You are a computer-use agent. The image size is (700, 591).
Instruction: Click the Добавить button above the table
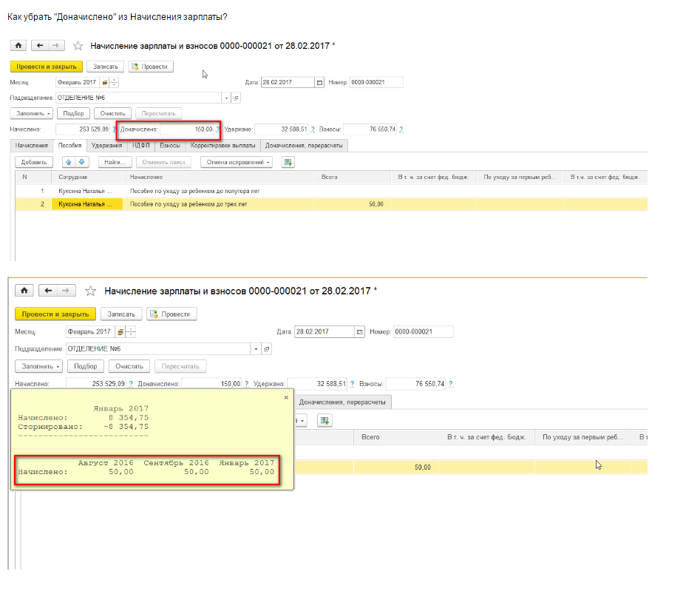34,162
